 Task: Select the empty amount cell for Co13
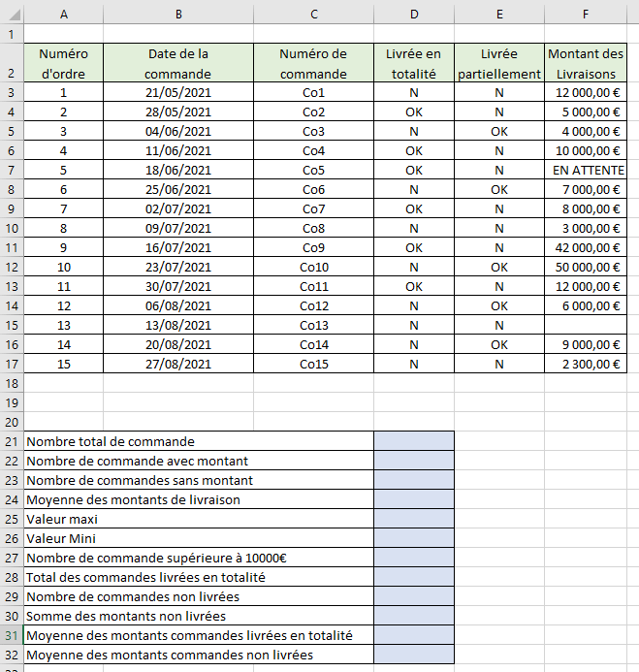pyautogui.click(x=585, y=325)
